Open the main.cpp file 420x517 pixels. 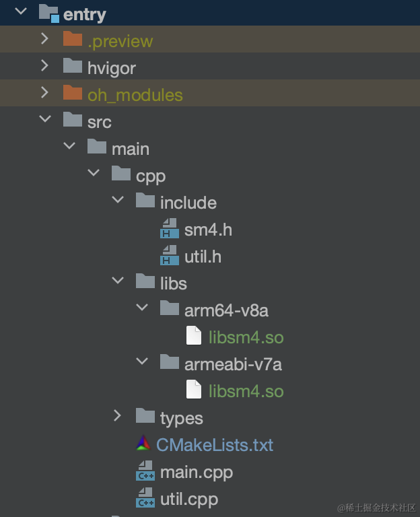tap(196, 472)
